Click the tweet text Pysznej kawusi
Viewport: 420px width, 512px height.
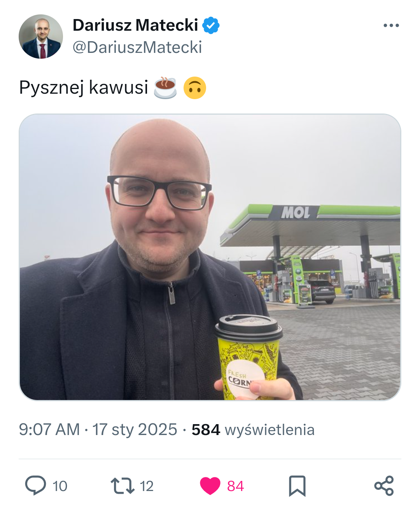pos(84,87)
